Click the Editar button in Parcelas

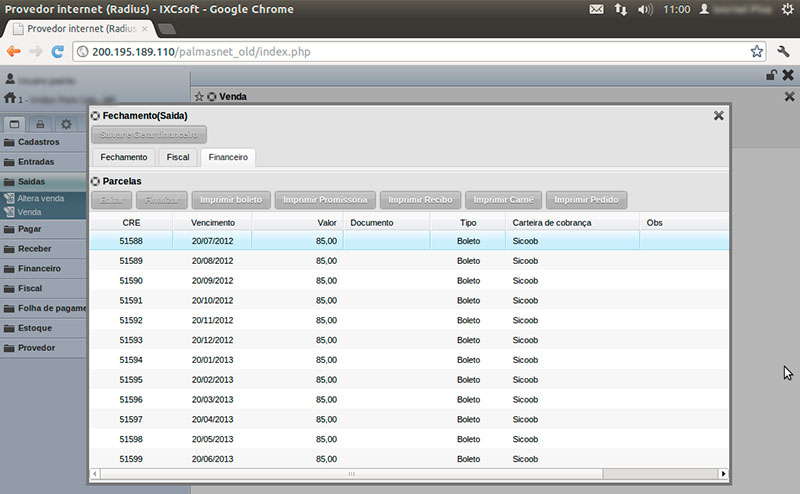click(112, 200)
